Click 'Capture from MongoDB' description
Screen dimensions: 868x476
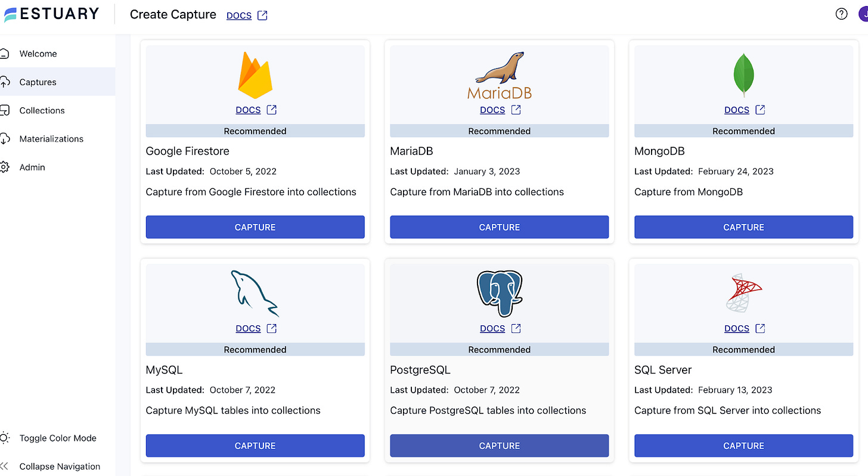(689, 192)
